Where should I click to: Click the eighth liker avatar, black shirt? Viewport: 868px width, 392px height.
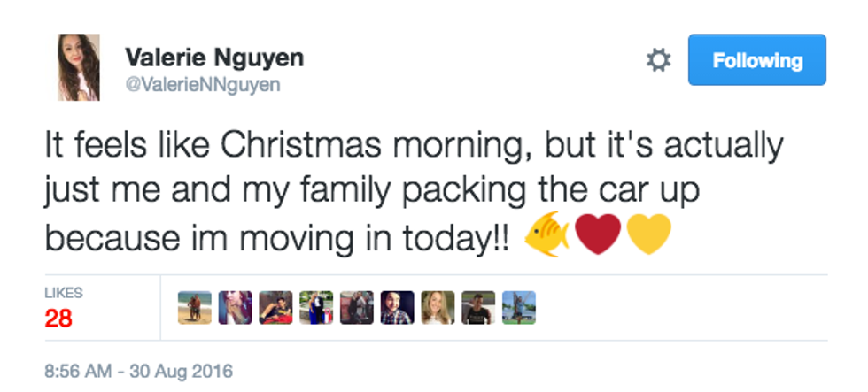[x=478, y=308]
